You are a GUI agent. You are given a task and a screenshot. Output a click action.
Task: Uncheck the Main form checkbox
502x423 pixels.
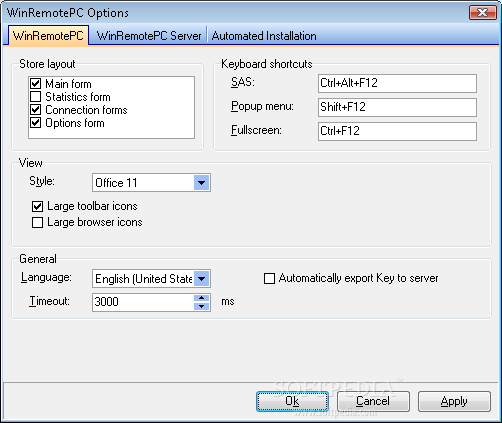click(36, 83)
